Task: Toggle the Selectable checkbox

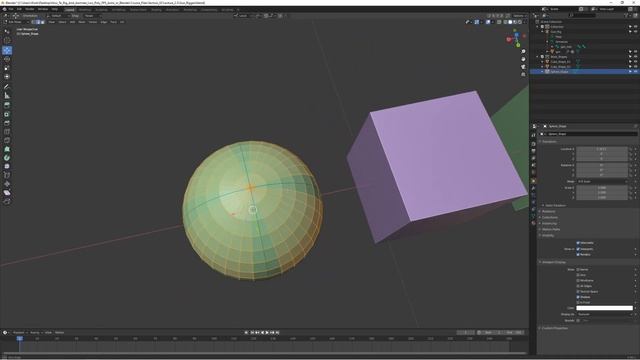Action: coord(578,243)
